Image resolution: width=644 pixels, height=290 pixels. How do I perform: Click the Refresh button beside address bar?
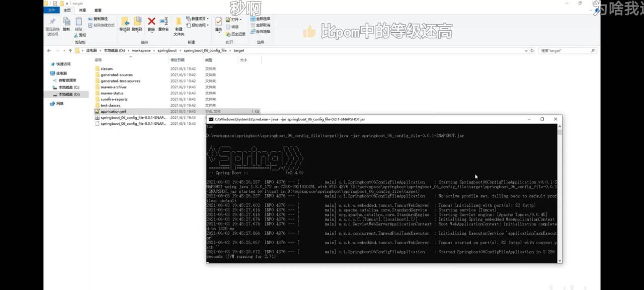click(x=532, y=50)
